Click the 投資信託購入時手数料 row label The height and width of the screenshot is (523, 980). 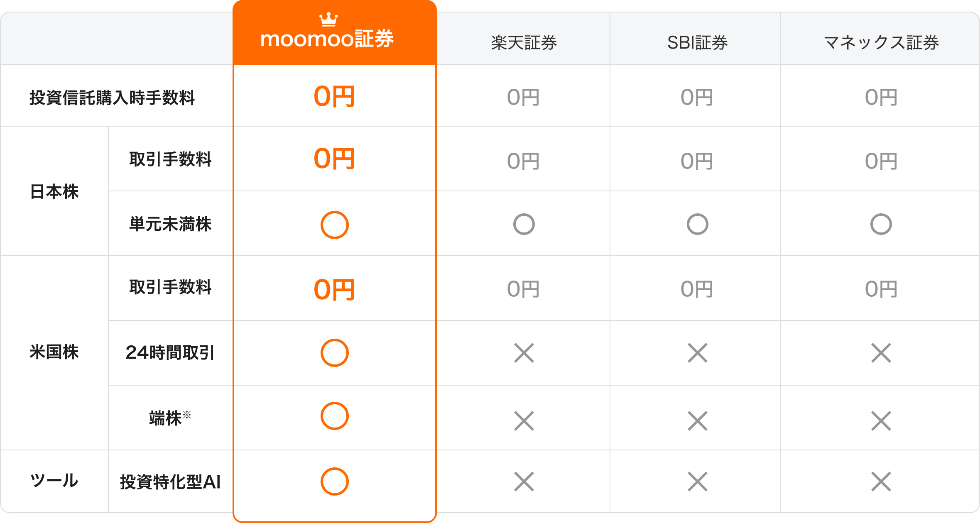(x=112, y=98)
